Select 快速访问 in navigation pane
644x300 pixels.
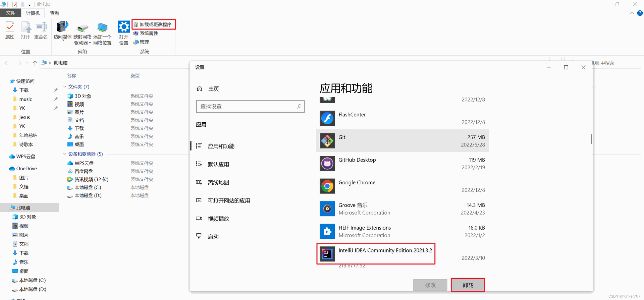point(22,81)
